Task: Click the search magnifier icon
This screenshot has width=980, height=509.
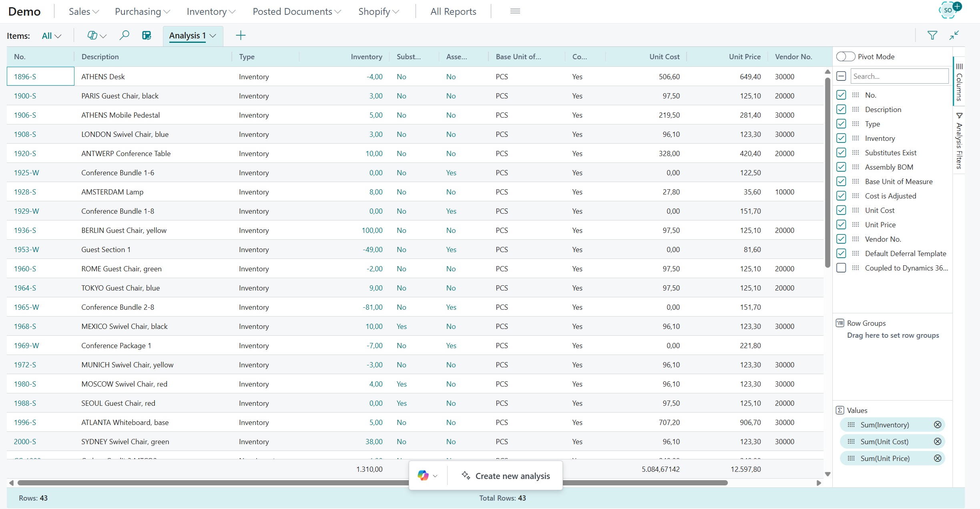Action: (x=124, y=36)
